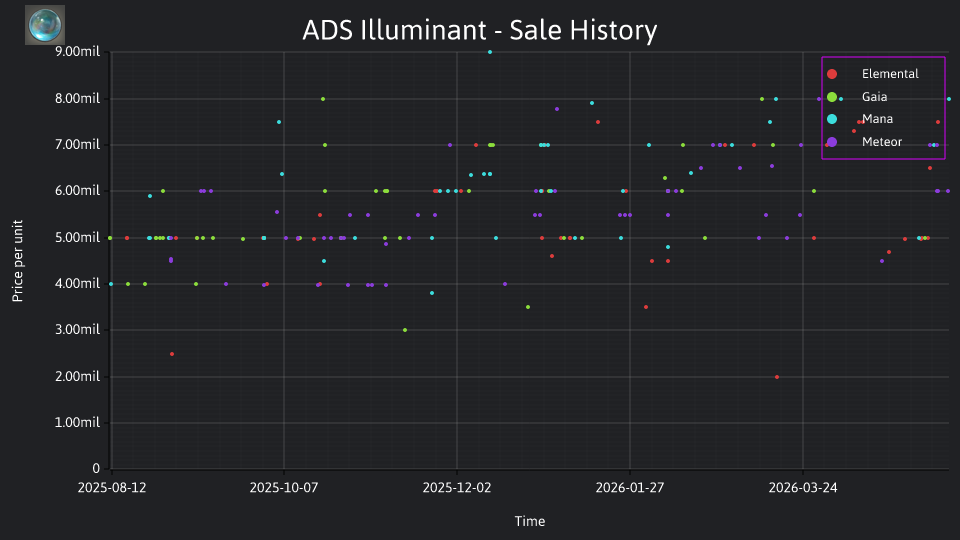Screen dimensions: 960x540
Task: Hide the Mana series via legend label
Action: pos(877,119)
